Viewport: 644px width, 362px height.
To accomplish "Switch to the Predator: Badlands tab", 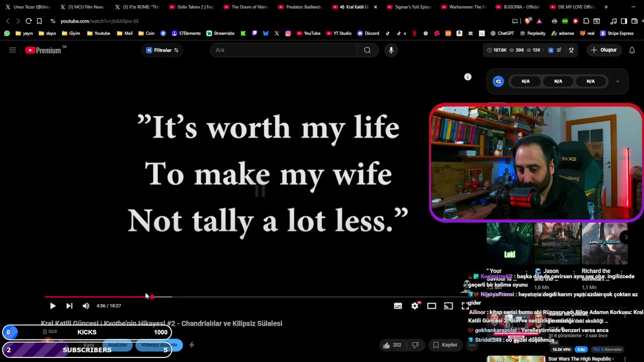I will point(300,7).
